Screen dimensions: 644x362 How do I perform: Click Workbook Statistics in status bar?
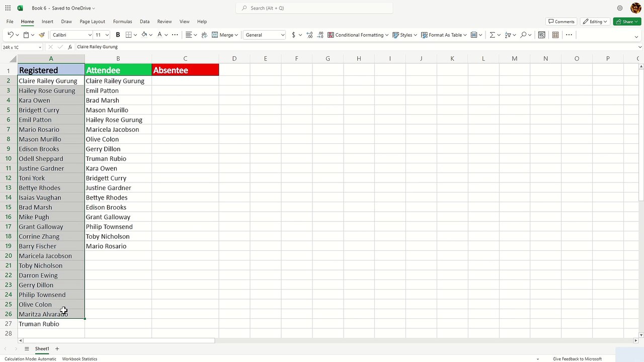pos(79,359)
